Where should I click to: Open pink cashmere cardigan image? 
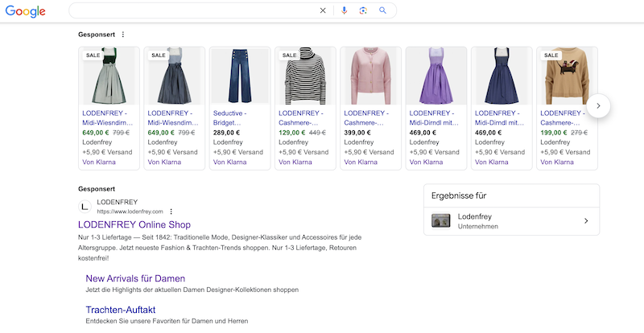370,76
